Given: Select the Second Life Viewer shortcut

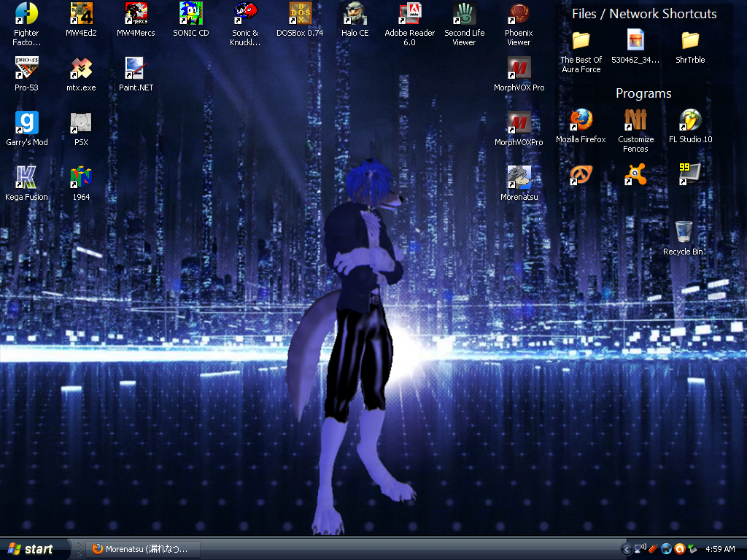Looking at the screenshot, I should [464, 15].
